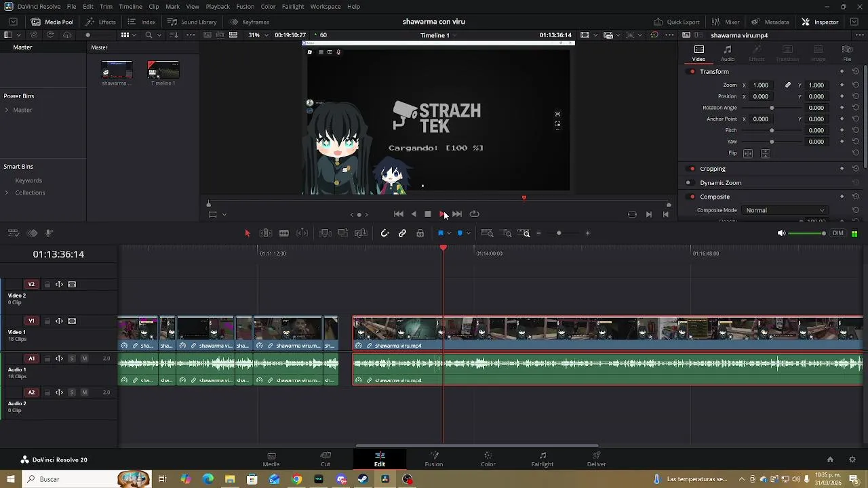
Task: Open Inspector Audio tab
Action: [x=728, y=53]
